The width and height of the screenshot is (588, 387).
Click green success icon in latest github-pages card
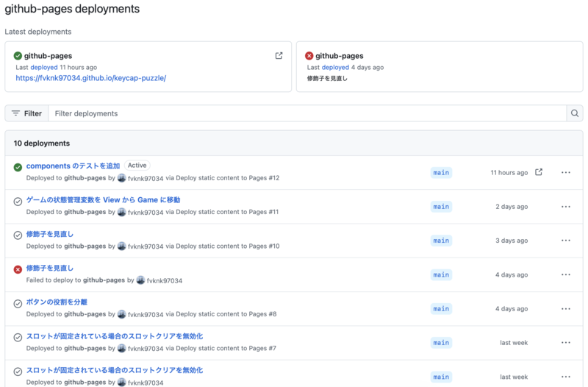18,56
